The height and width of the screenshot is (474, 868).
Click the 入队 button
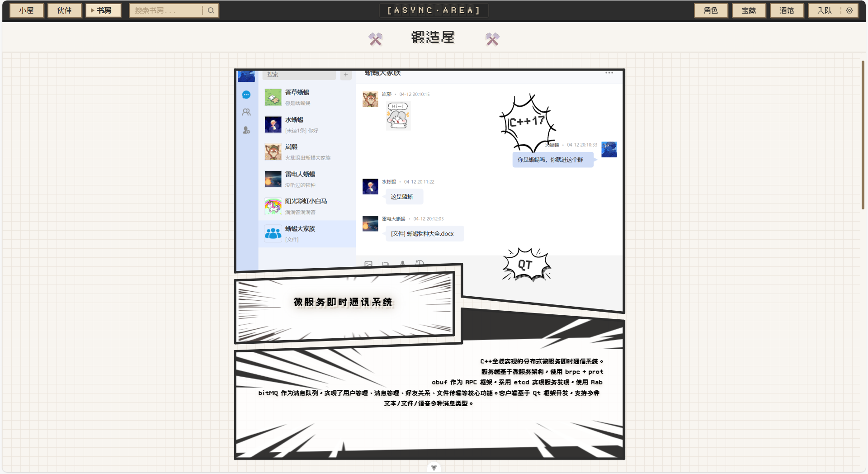point(824,10)
